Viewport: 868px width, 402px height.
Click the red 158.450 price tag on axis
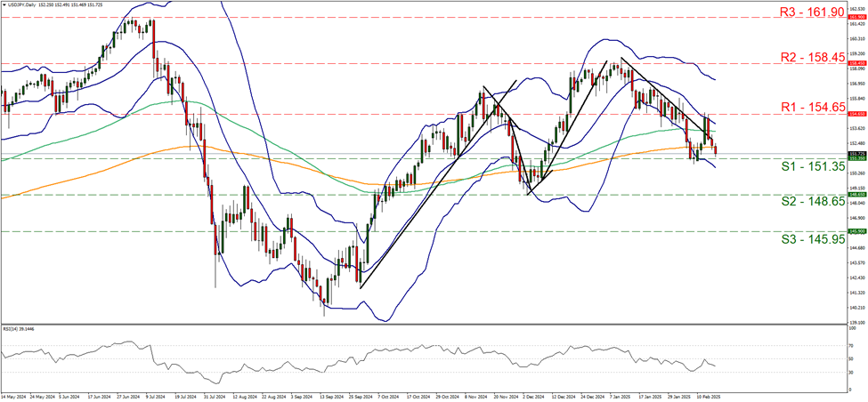point(855,63)
